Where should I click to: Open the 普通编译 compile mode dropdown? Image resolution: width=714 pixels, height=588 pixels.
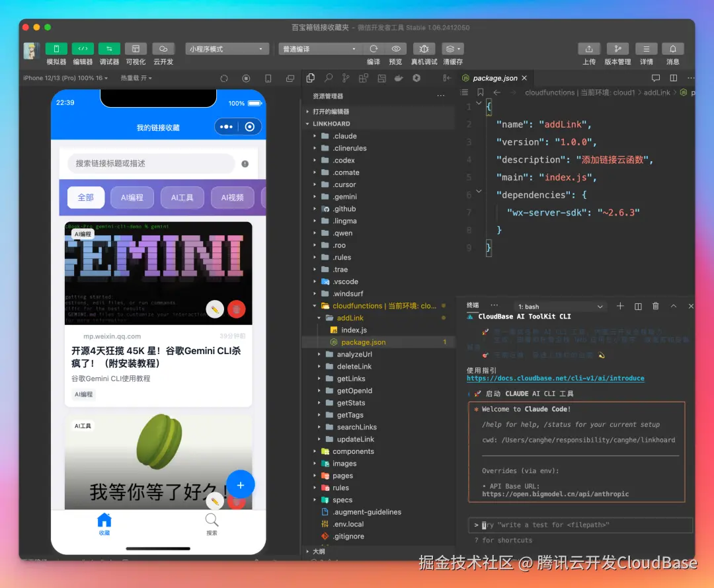[320, 49]
